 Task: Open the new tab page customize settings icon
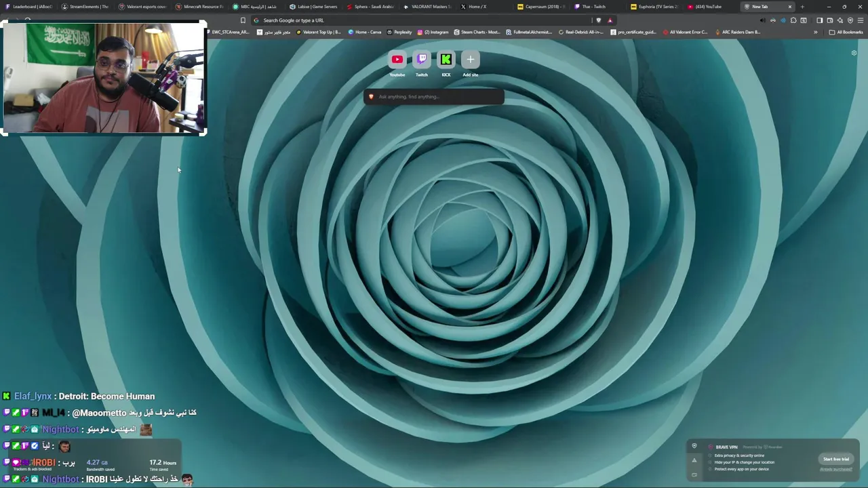point(854,53)
